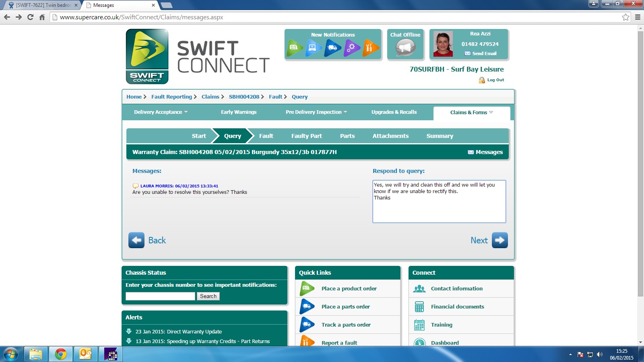
Task: Click the Contact information people icon
Action: pos(419,288)
